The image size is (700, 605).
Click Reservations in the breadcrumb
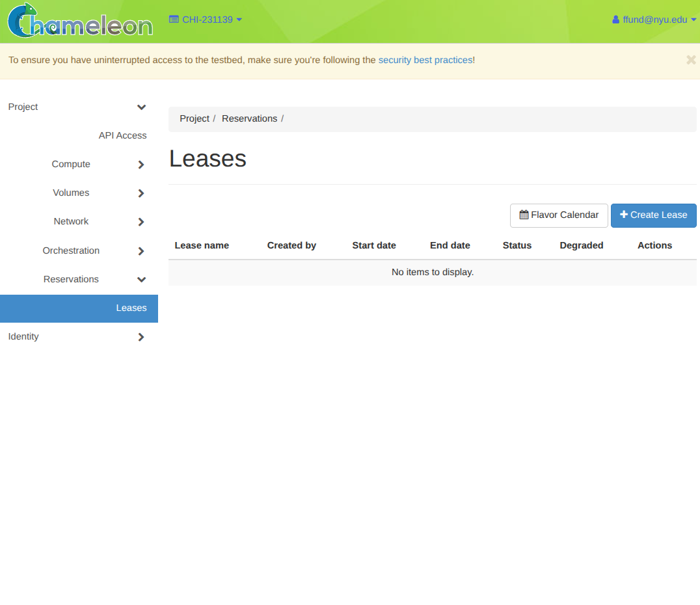[249, 118]
